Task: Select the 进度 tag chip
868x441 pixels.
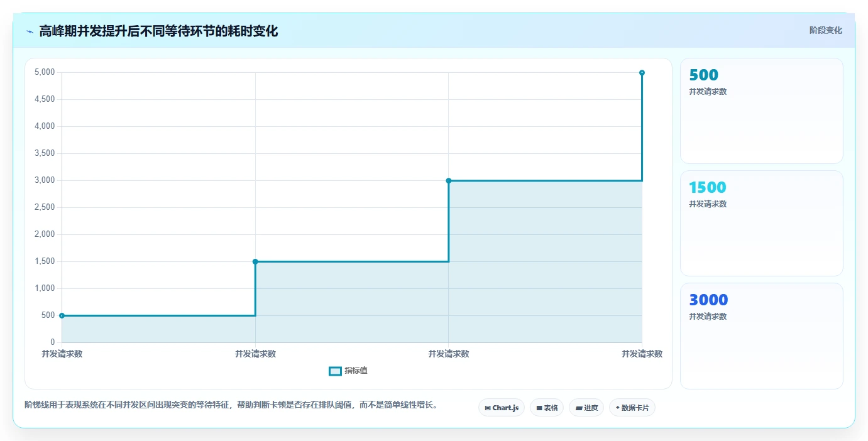Action: coord(586,408)
